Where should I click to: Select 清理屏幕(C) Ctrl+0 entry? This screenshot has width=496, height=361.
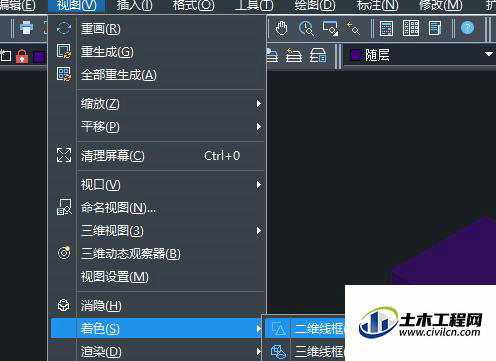(x=157, y=156)
